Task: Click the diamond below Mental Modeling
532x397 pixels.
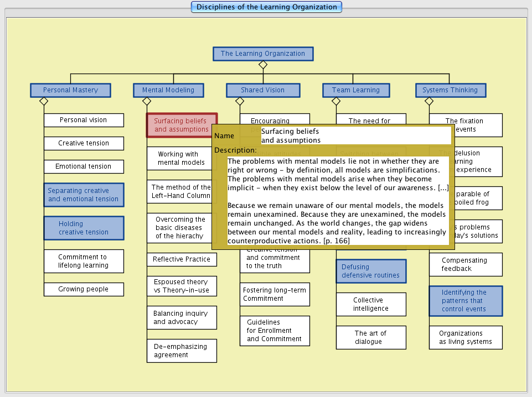Action: 147,101
